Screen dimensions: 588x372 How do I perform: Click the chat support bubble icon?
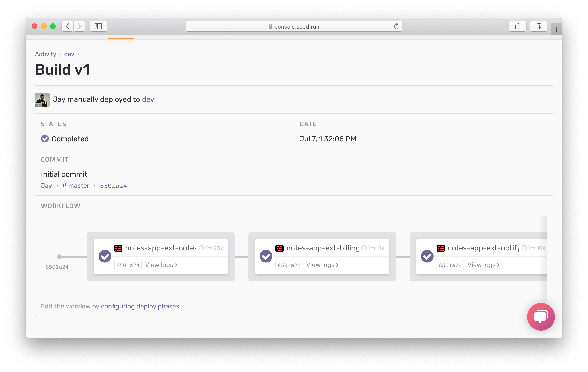click(541, 316)
